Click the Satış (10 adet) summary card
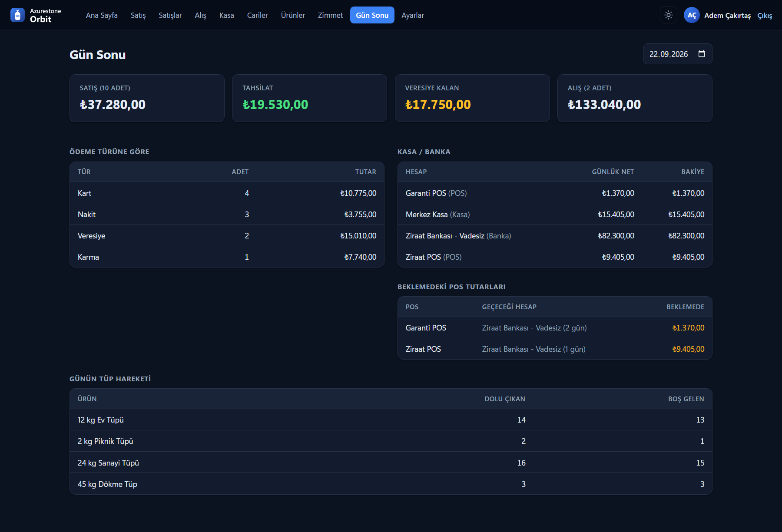Viewport: 782px width, 532px height. pos(147,98)
